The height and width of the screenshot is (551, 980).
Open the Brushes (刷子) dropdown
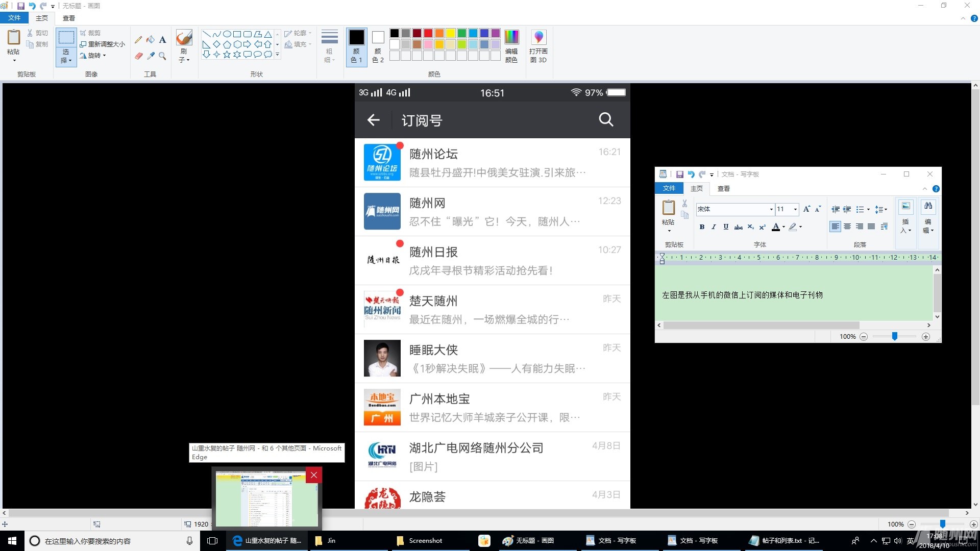pos(184,56)
